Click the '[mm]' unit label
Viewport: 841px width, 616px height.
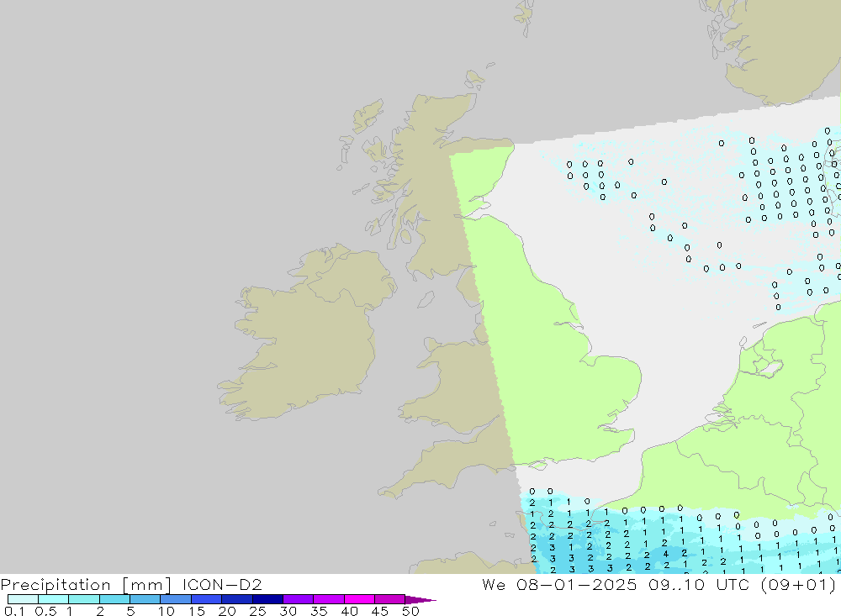pos(147,585)
